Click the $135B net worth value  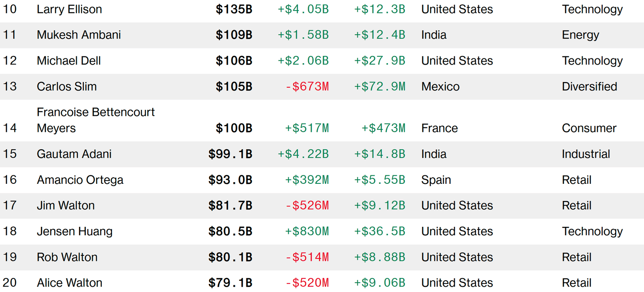[234, 9]
